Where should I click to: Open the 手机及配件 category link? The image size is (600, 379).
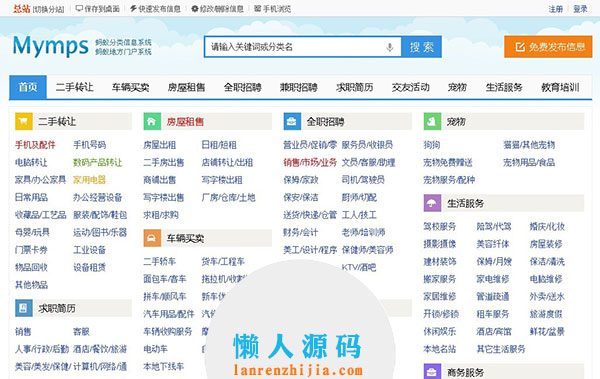click(x=35, y=145)
